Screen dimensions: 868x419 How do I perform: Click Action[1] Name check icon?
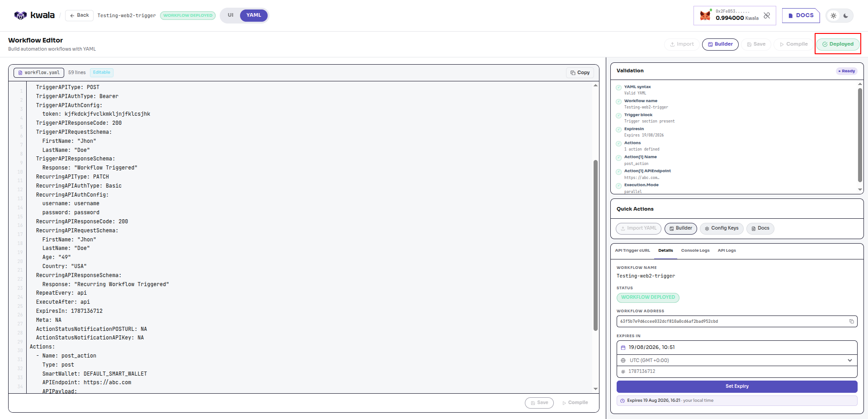pos(618,158)
